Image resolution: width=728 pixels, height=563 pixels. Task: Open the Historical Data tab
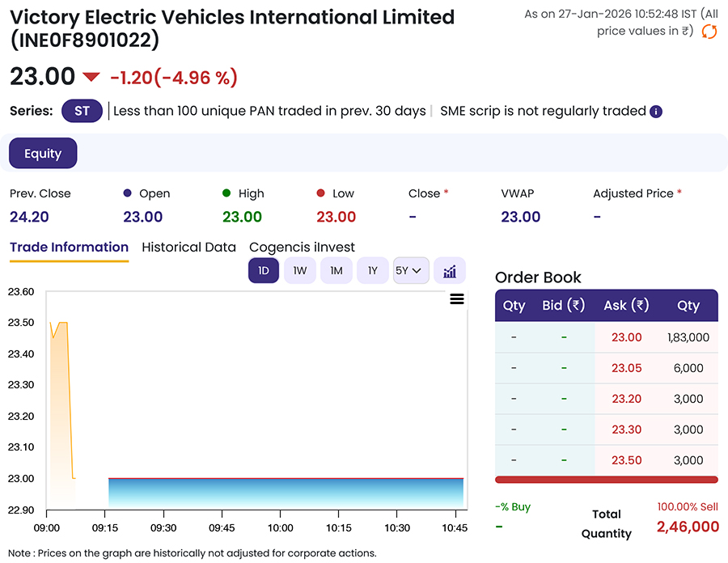(188, 248)
